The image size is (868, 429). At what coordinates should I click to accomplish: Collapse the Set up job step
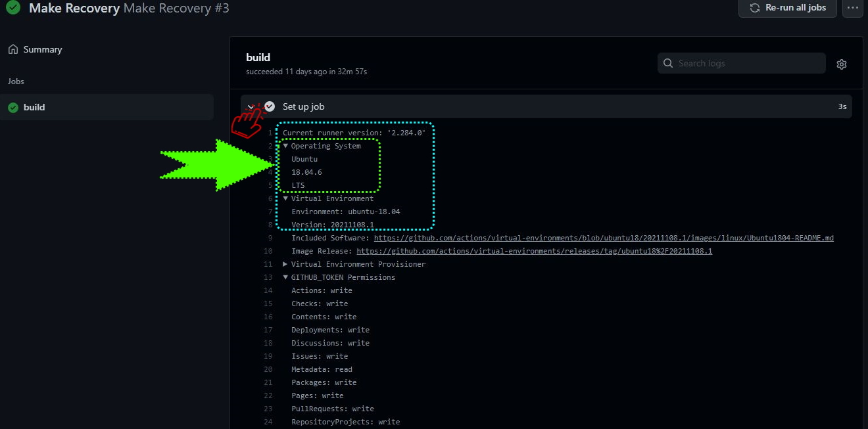pos(251,106)
